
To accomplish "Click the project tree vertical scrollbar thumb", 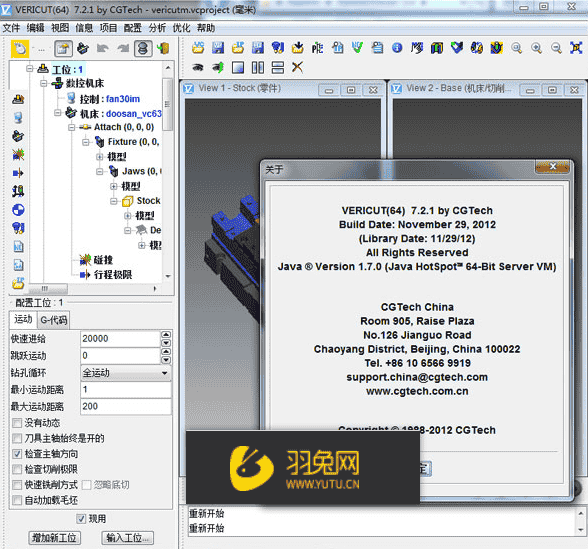I will point(168,104).
